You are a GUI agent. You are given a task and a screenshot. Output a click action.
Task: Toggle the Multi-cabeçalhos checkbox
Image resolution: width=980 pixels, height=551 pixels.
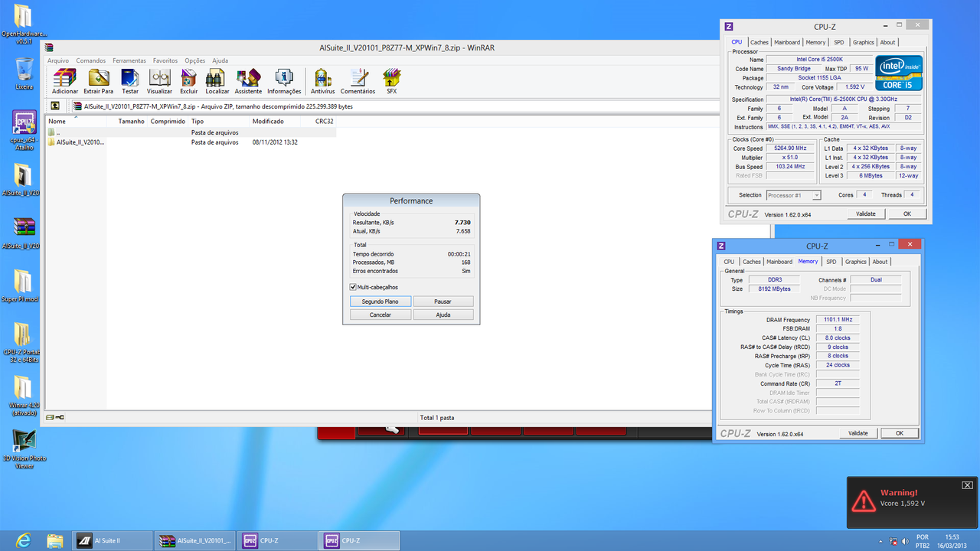[353, 287]
